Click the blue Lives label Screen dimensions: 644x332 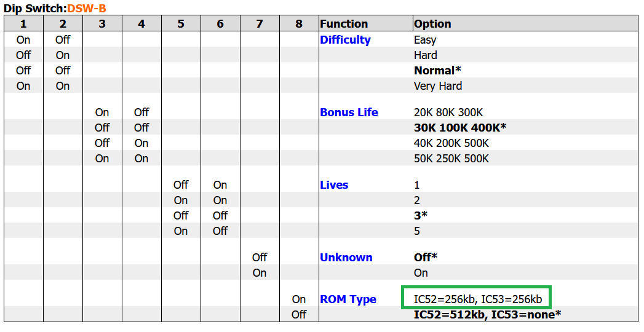(x=335, y=184)
